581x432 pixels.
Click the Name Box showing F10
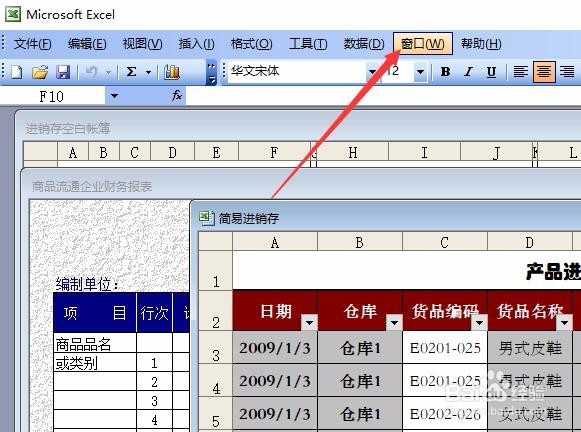coord(53,96)
